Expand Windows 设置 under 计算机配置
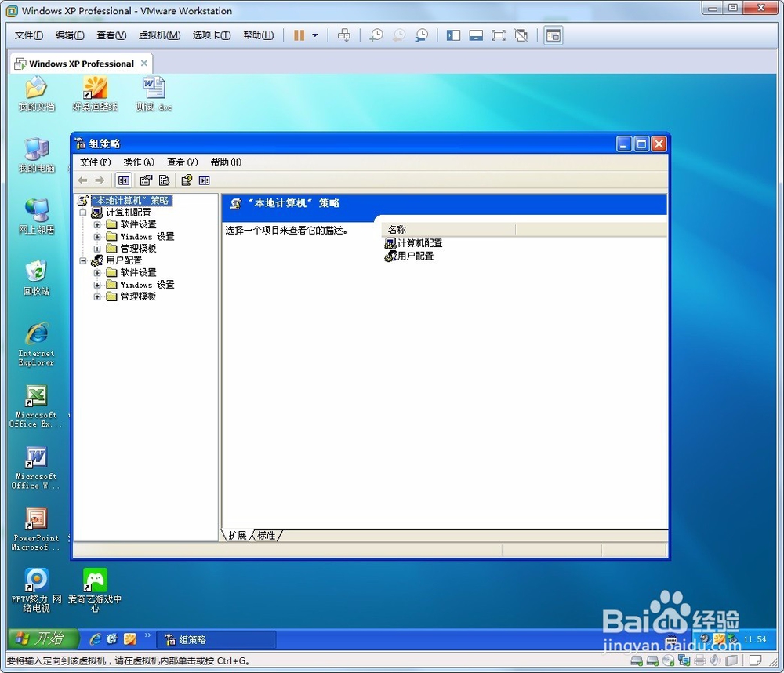The height and width of the screenshot is (673, 784). point(97,237)
